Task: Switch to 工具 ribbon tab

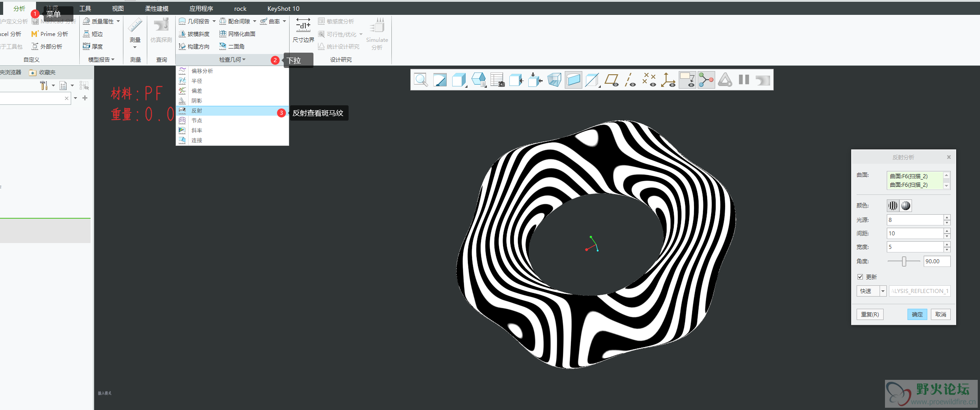Action: point(85,9)
